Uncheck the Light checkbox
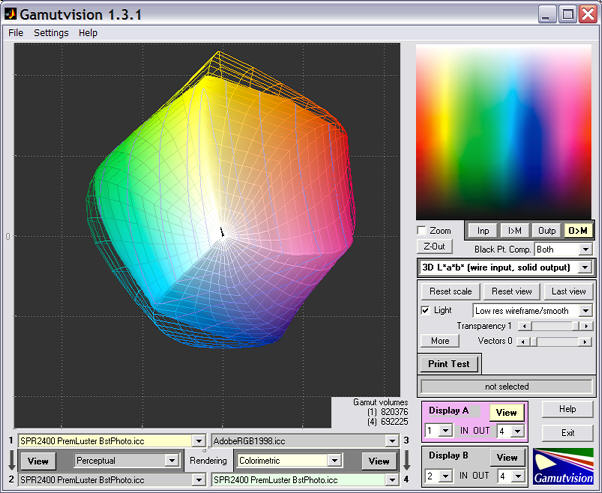602x493 pixels. (x=425, y=310)
